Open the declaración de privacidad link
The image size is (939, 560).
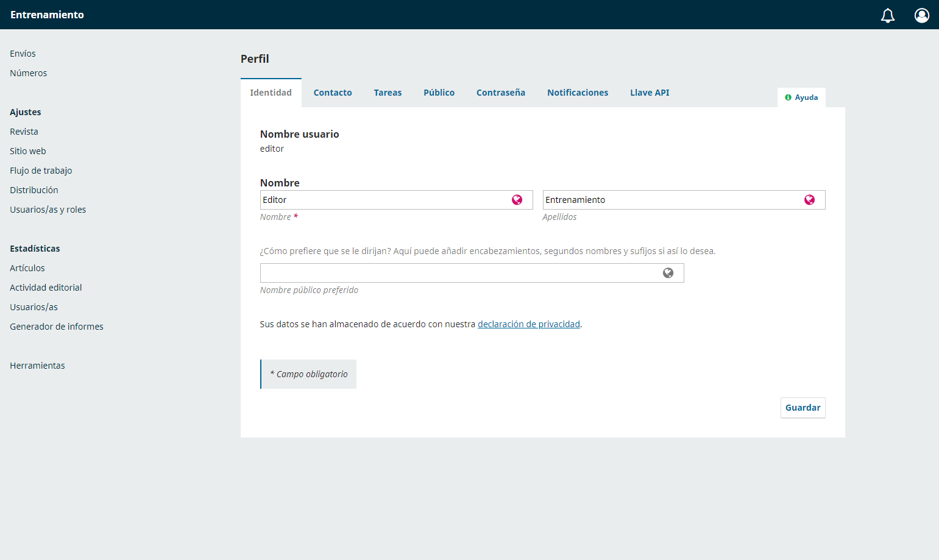click(x=528, y=324)
